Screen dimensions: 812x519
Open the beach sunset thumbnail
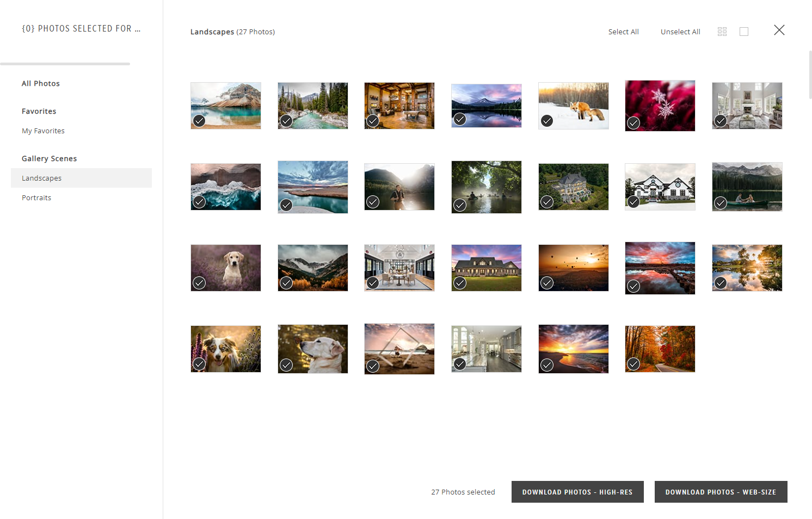pos(573,349)
